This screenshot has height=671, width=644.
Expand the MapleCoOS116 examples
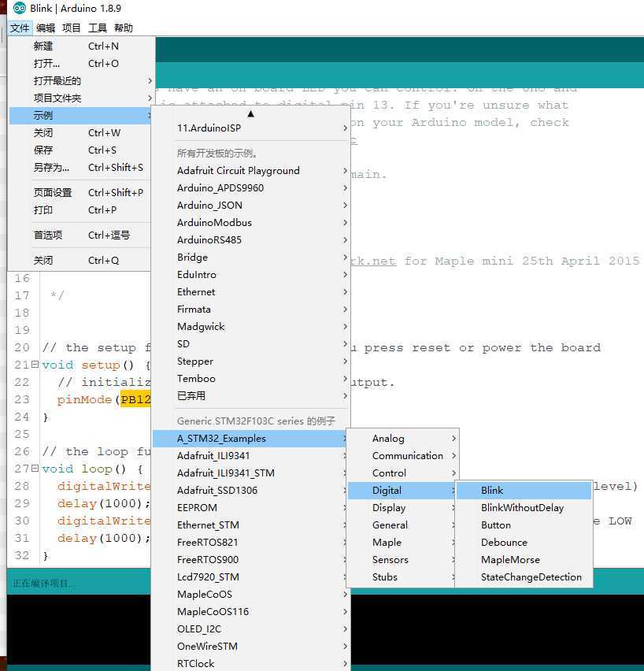(x=251, y=612)
